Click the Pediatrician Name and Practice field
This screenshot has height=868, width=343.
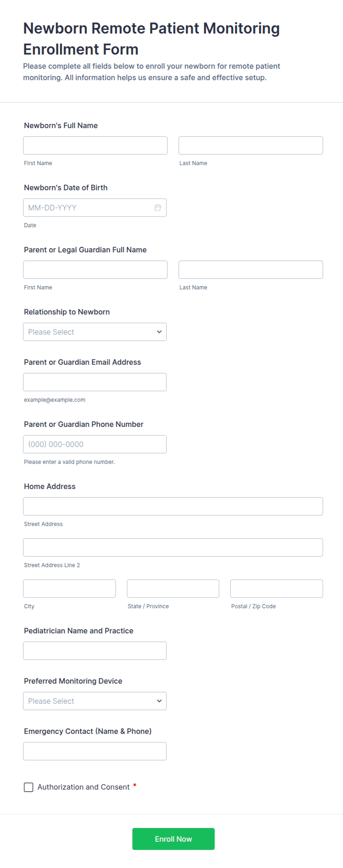pyautogui.click(x=95, y=651)
